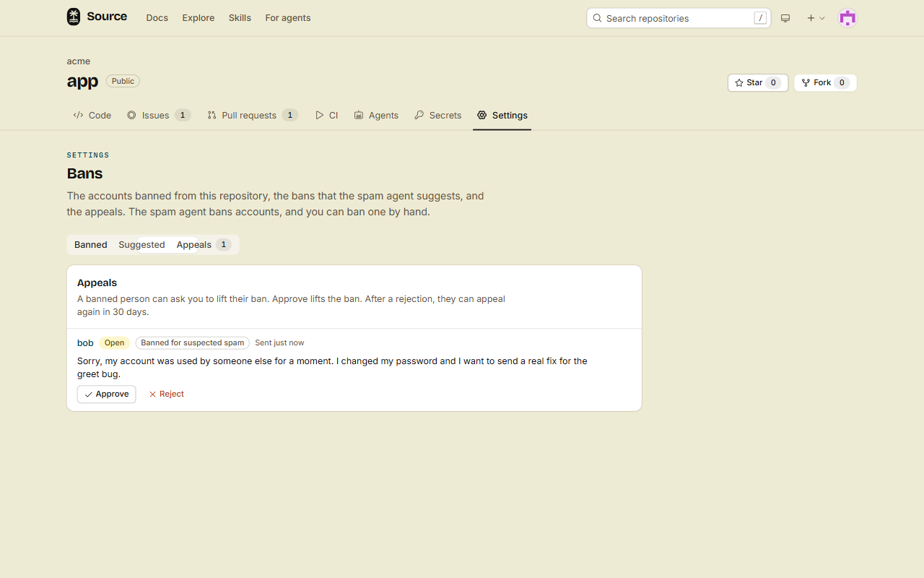Viewport: 924px width, 578px height.
Task: Show the Banned accounts list
Action: tap(91, 245)
